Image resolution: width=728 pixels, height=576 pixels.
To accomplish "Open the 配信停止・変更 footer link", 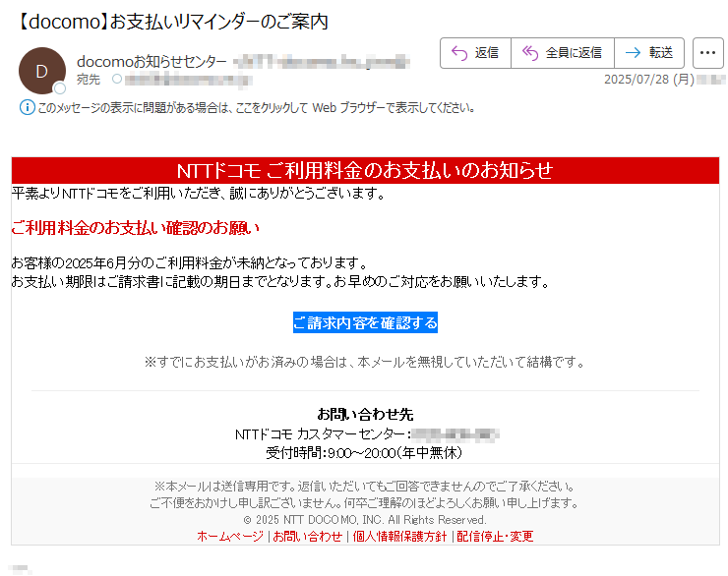I will tap(495, 536).
